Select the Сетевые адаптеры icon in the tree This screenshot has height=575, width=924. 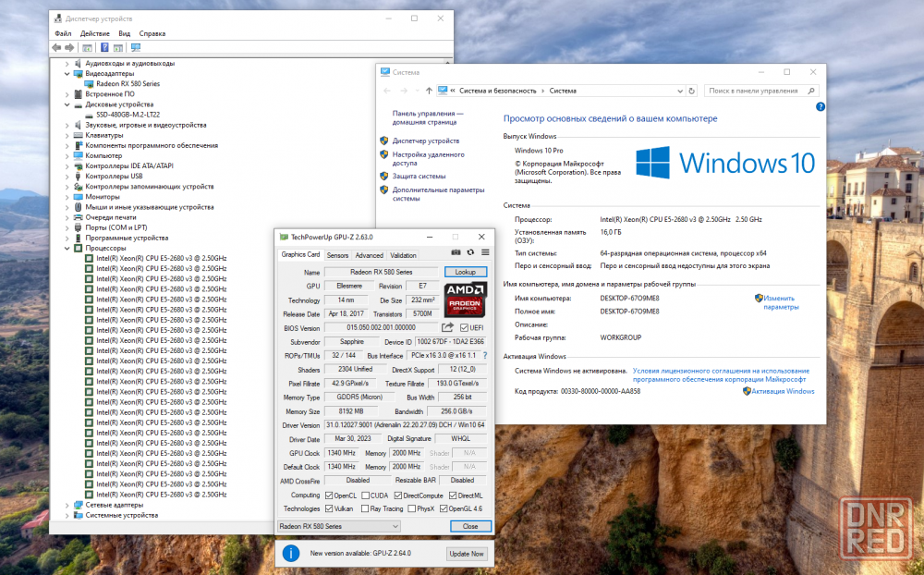tap(78, 506)
